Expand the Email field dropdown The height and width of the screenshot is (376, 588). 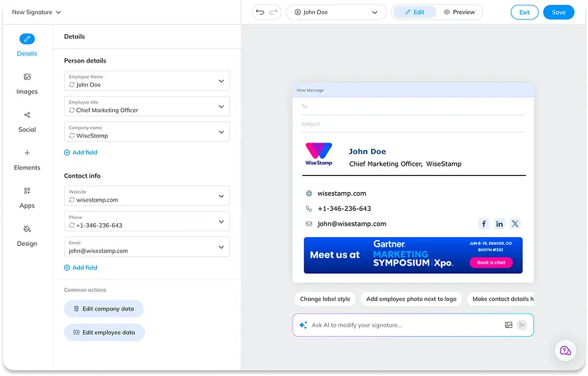[x=221, y=247]
